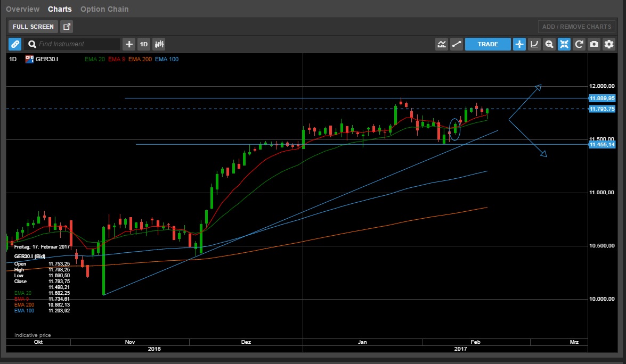Click the add instrument plus icon

click(129, 44)
